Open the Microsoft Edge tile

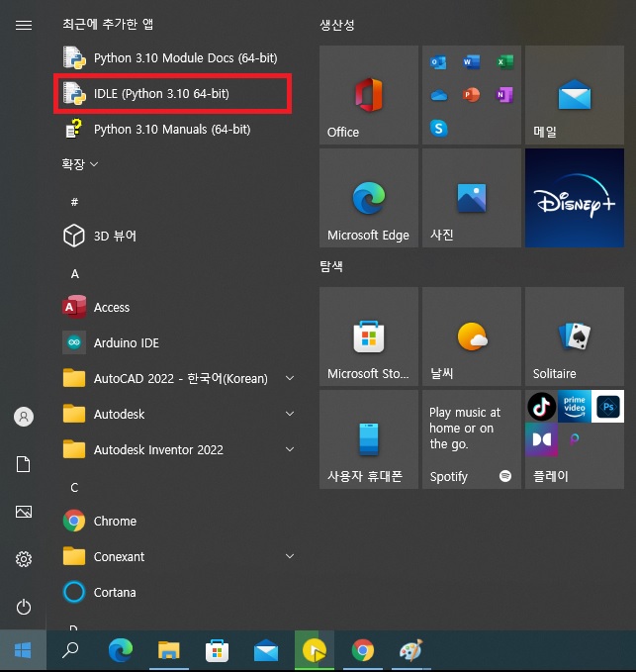(x=369, y=198)
